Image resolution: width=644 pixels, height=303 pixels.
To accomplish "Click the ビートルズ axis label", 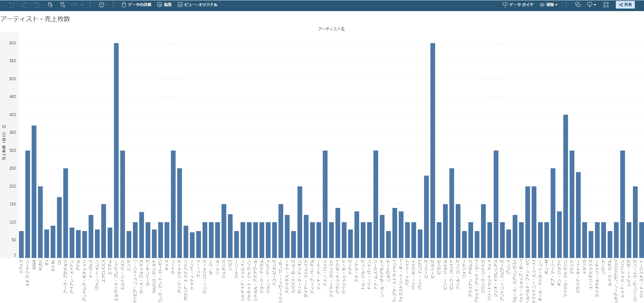I will 433,268.
